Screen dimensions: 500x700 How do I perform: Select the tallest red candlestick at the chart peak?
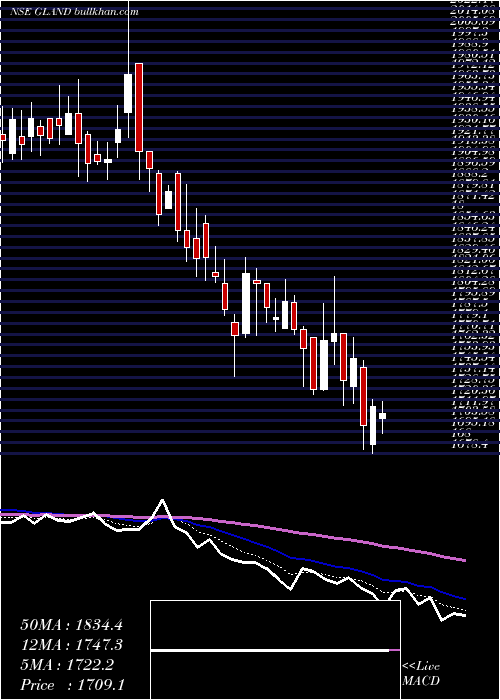(139, 107)
